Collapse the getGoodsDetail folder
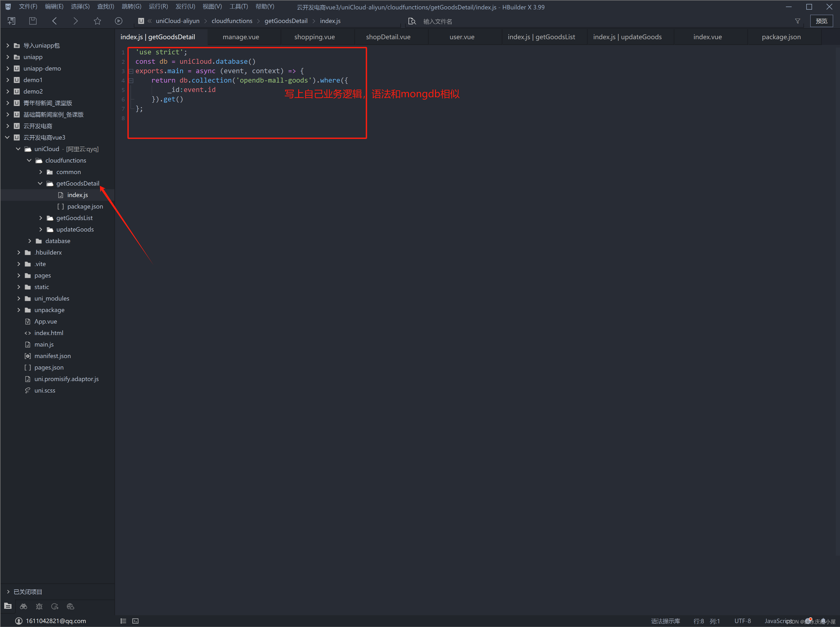The height and width of the screenshot is (627, 840). (40, 183)
